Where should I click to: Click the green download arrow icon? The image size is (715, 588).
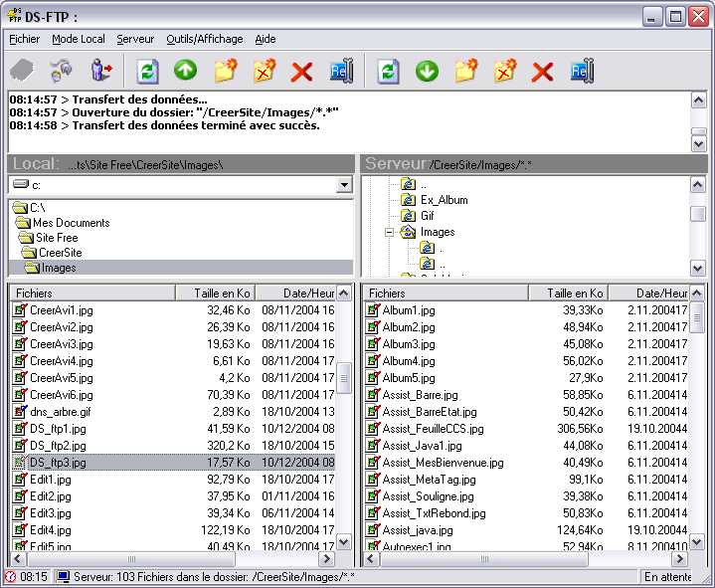click(x=427, y=71)
